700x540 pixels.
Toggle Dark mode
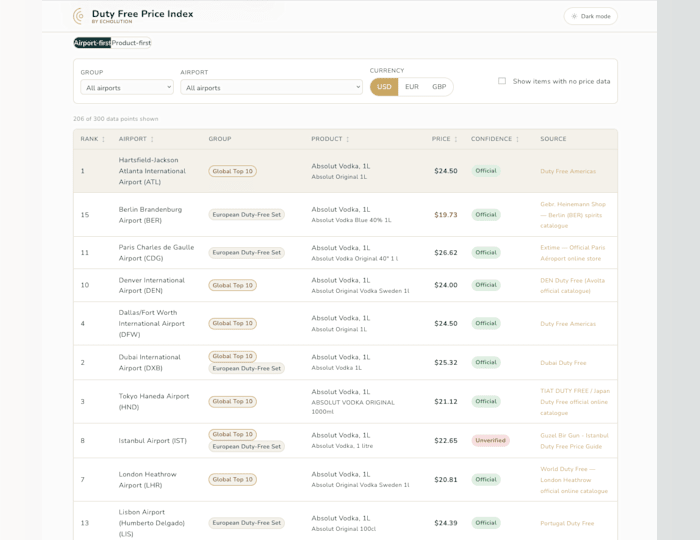coord(590,16)
